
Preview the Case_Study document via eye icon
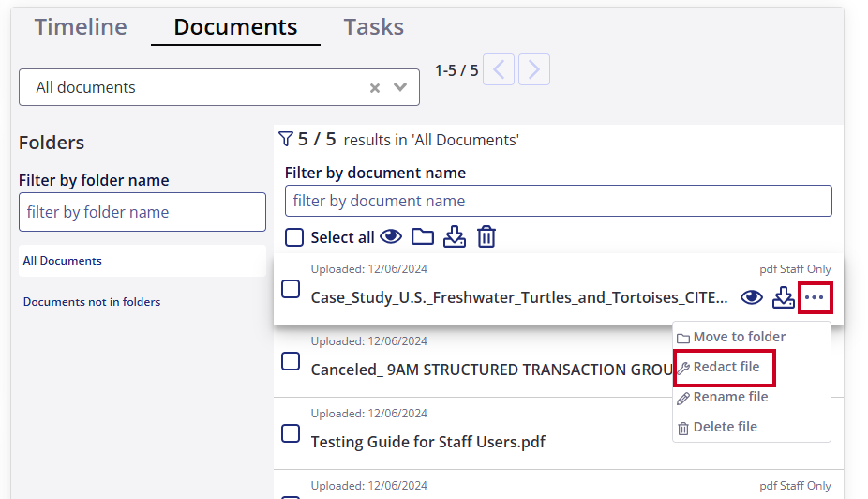point(752,297)
